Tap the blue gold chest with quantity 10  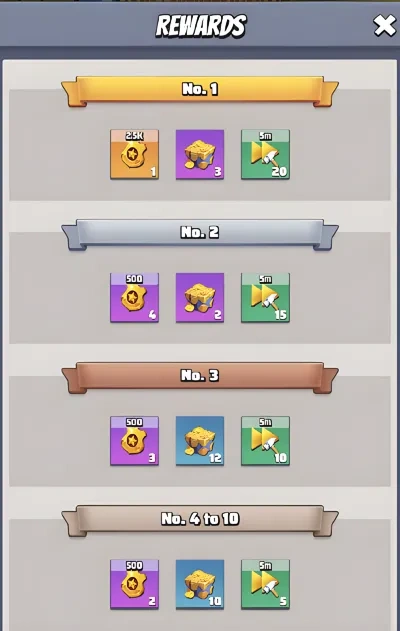[x=200, y=584]
